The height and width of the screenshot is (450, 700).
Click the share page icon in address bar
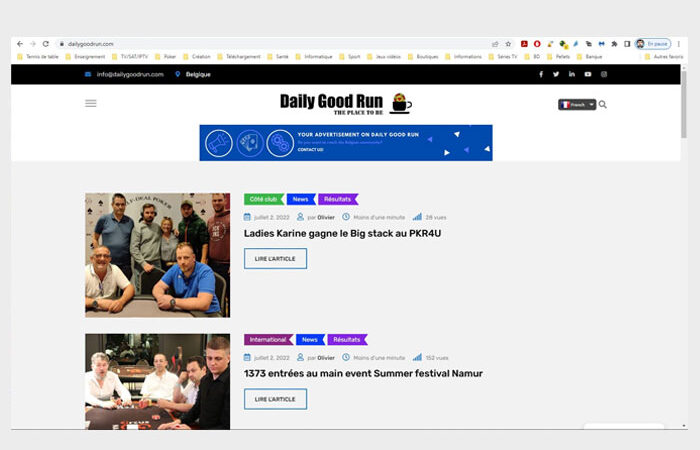495,44
